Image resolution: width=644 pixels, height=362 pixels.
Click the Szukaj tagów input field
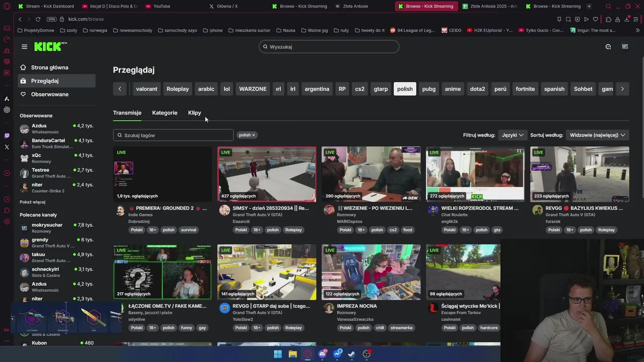(x=173, y=135)
